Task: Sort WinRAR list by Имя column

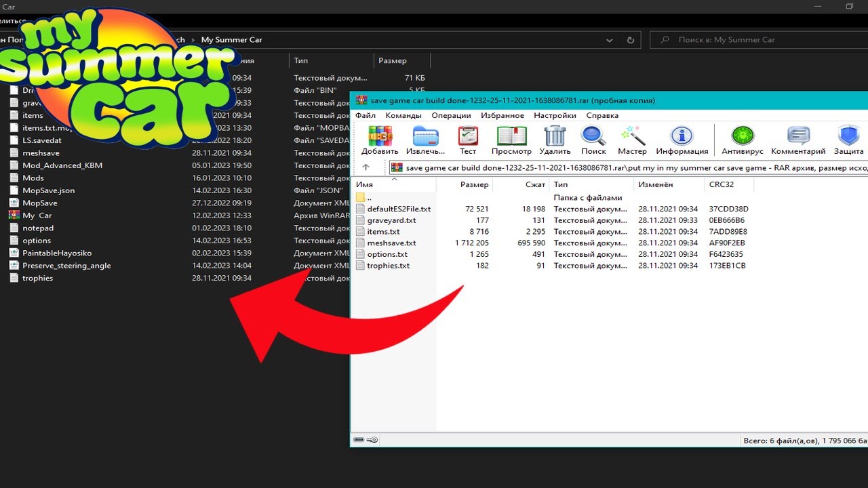Action: [395, 184]
